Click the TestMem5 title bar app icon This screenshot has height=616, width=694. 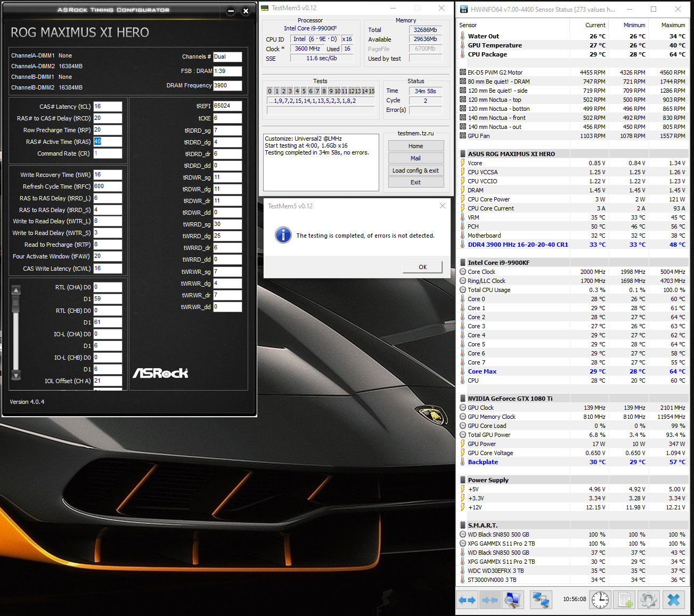(x=265, y=8)
